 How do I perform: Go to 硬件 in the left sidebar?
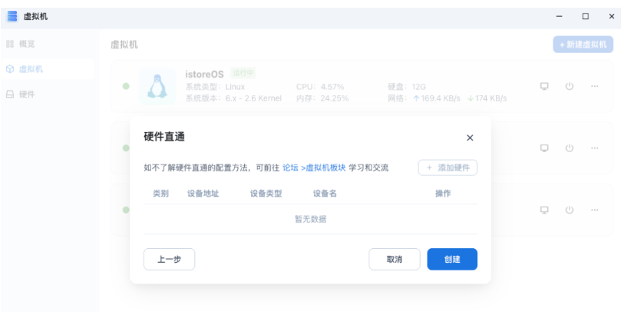(26, 94)
